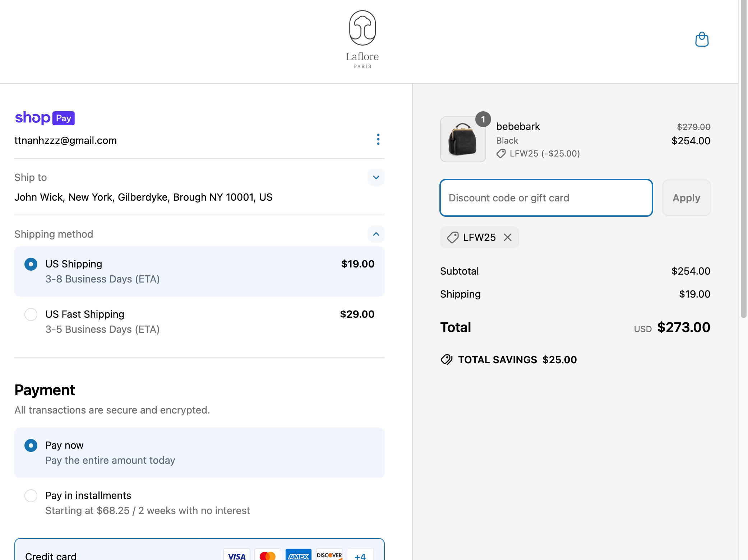
Task: Remove the LFW25 discount code
Action: point(508,237)
